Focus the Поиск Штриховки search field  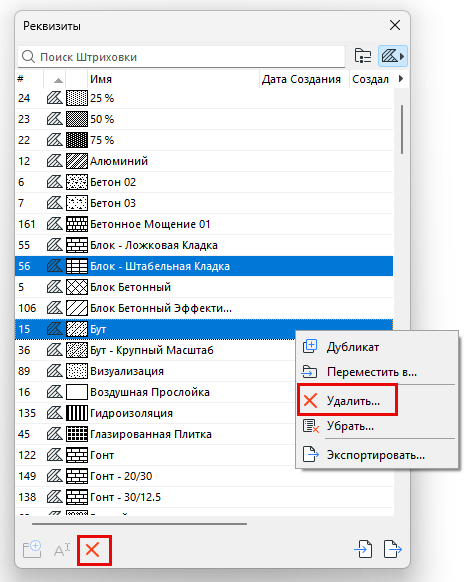(x=182, y=57)
